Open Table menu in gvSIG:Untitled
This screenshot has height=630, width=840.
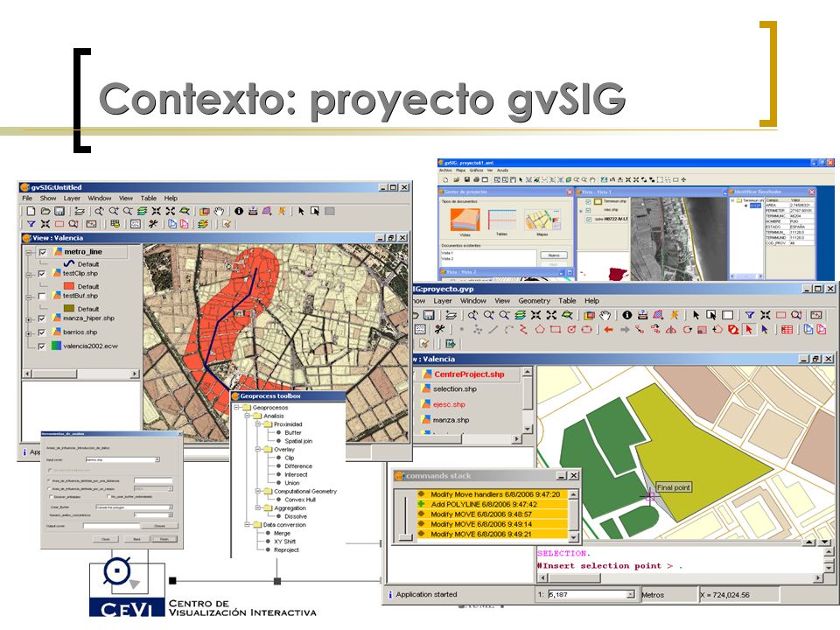click(149, 199)
